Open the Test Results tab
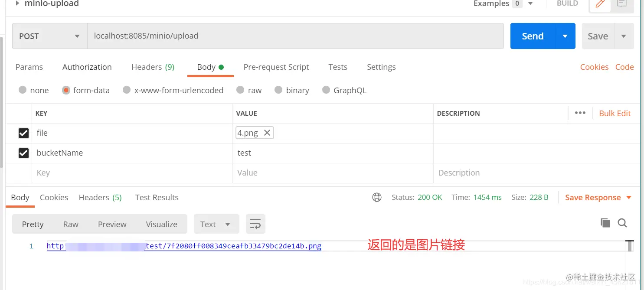The image size is (644, 290). pos(157,197)
